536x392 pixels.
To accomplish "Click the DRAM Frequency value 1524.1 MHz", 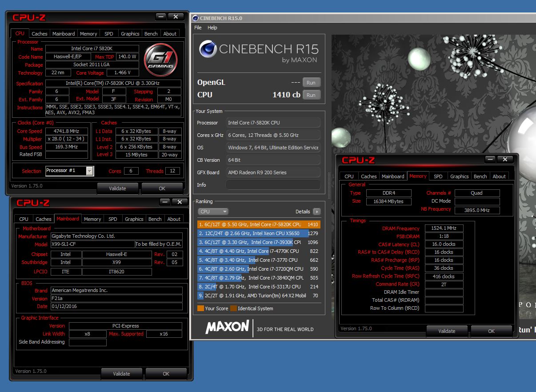I will pos(444,228).
